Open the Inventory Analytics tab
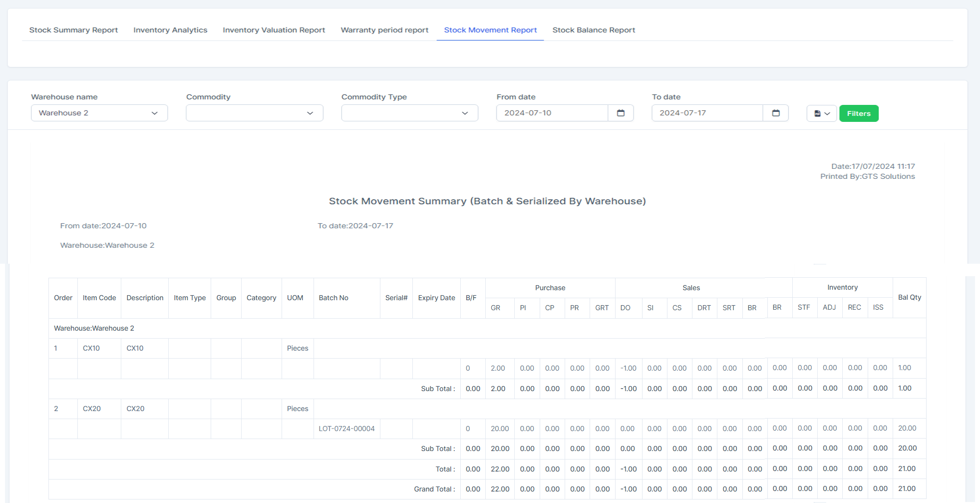Screen dimensions: 980x503 (170, 30)
